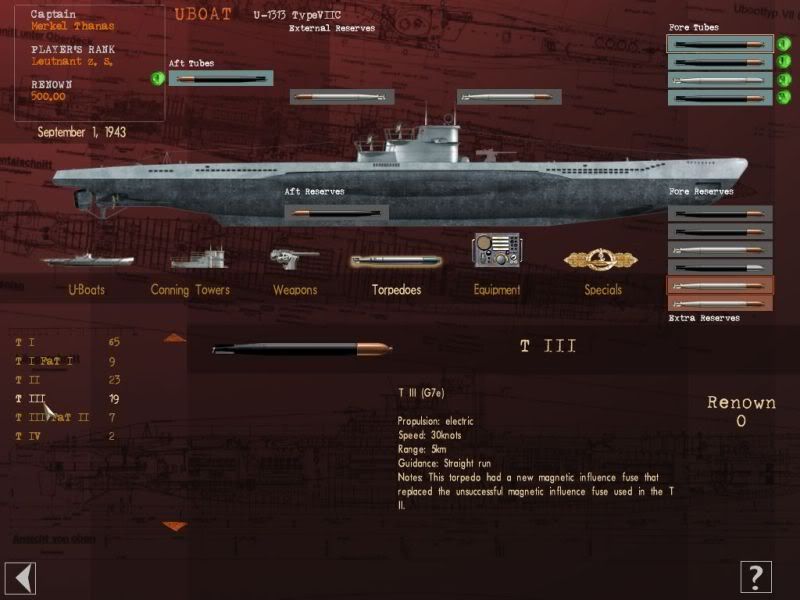The image size is (800, 600).
Task: Choose T IV torpedo from list
Action: point(28,436)
